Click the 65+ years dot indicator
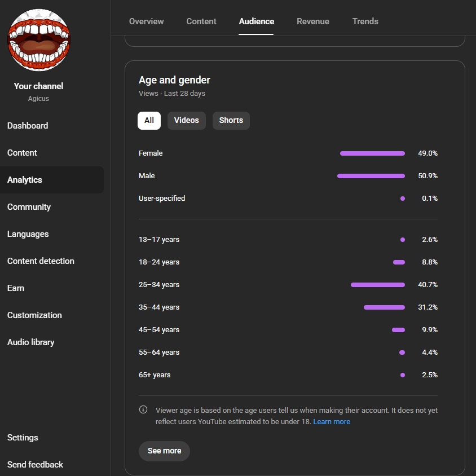 [403, 375]
